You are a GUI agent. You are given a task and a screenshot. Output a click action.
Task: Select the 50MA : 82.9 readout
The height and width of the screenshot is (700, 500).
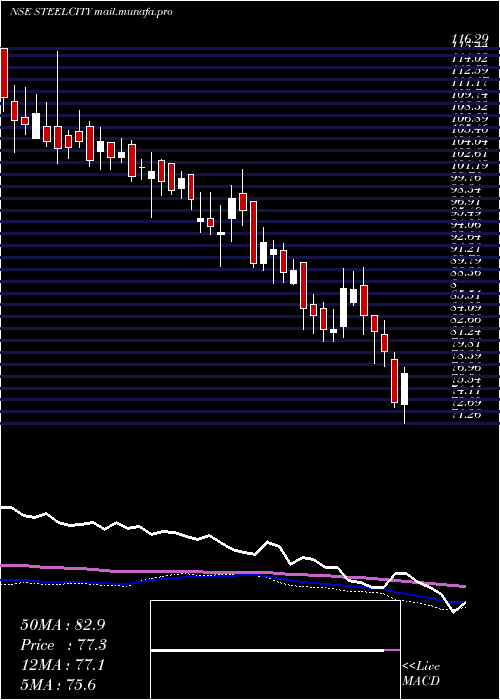tap(63, 625)
